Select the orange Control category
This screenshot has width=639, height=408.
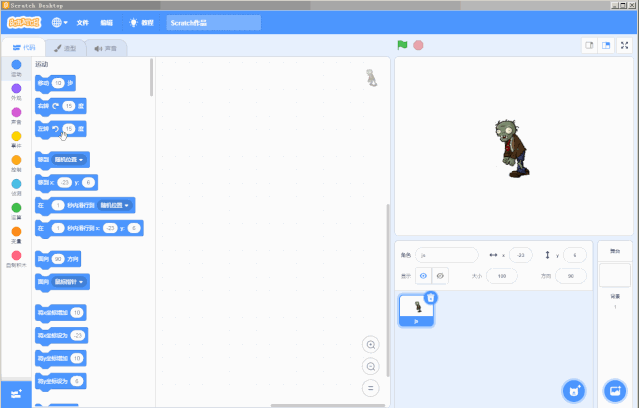pyautogui.click(x=16, y=163)
